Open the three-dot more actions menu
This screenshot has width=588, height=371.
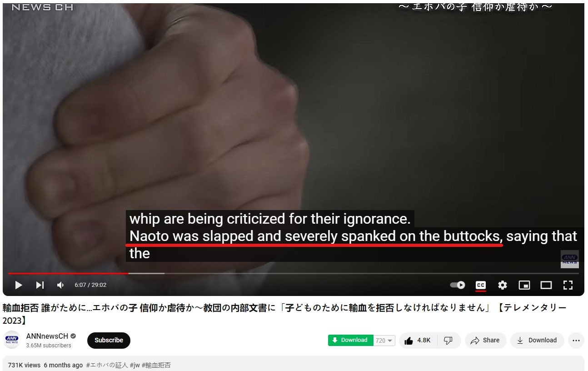pos(576,341)
